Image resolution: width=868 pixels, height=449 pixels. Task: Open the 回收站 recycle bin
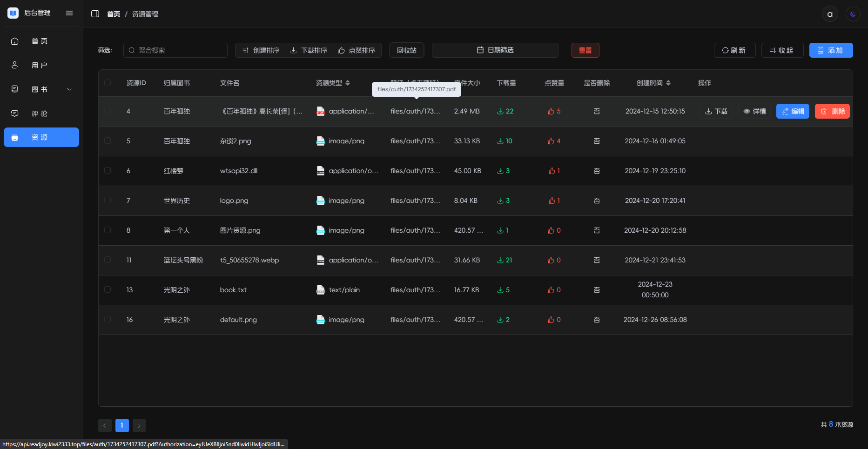point(407,50)
